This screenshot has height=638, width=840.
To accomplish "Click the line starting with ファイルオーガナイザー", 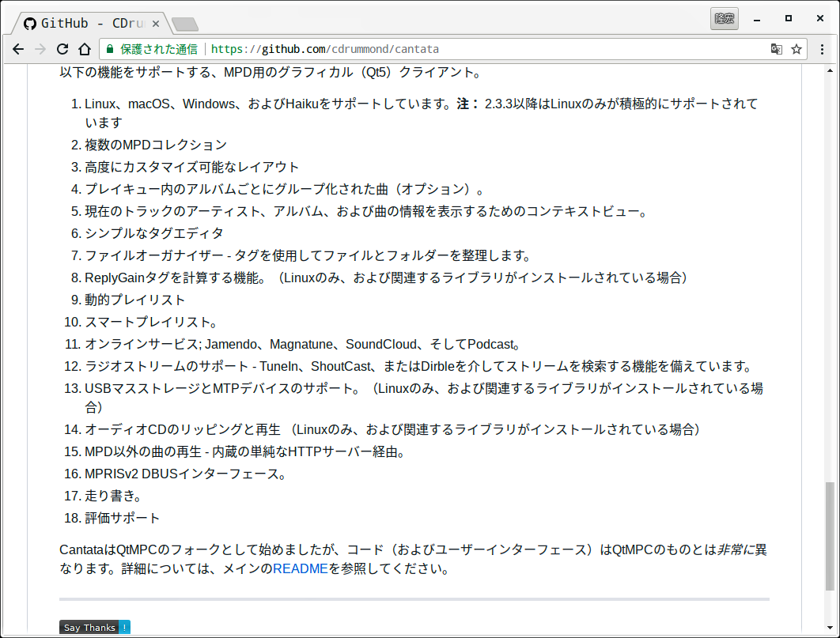I will 308,256.
